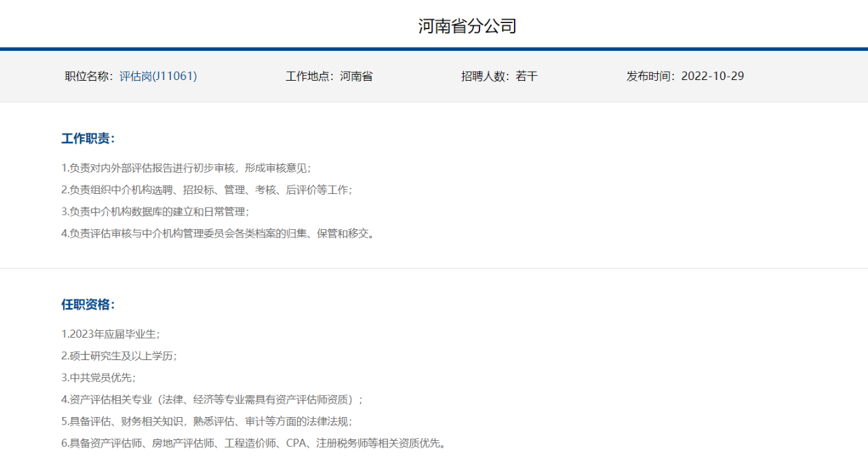This screenshot has width=868, height=474.
Task: Click the 河南省分公司 page title
Action: click(467, 26)
